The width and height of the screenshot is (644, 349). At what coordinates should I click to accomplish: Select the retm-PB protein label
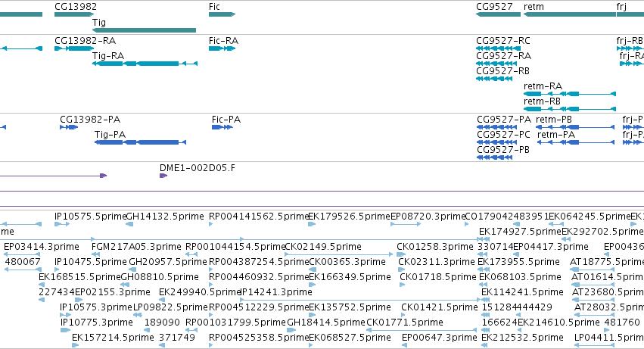click(554, 120)
